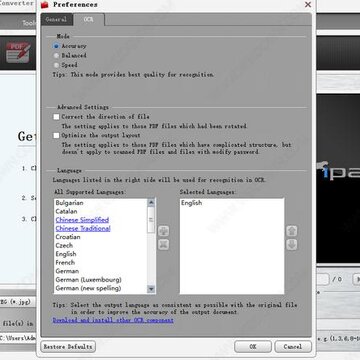The image size is (360, 360).
Task: Enable Correct the direction of file
Action: (x=56, y=117)
